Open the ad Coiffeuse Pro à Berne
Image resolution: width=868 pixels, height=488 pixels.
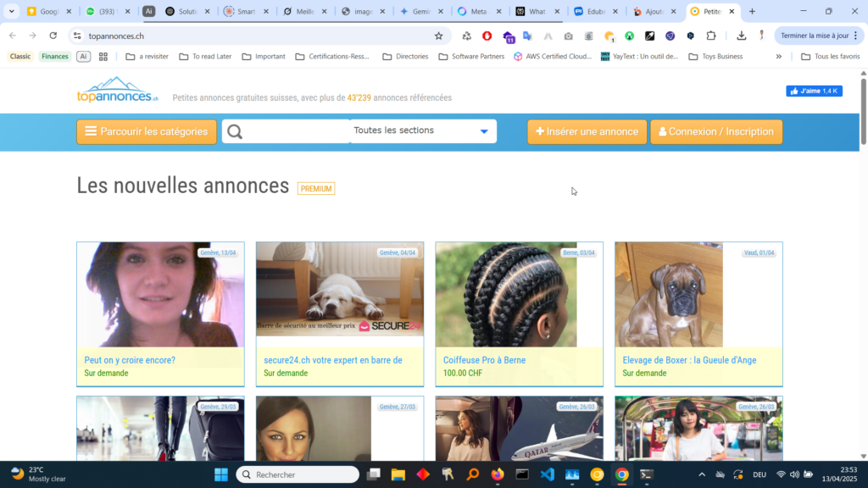484,360
